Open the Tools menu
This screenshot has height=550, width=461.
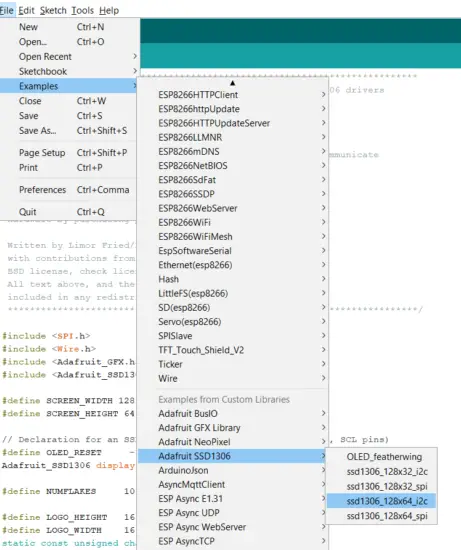pyautogui.click(x=82, y=11)
